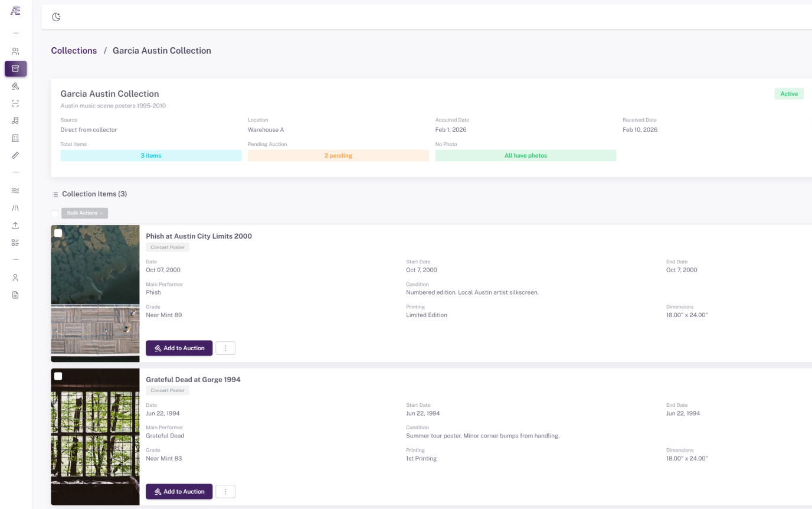Add Phish at Austin City Limits to auction
Screen dimensions: 812x509
(x=179, y=348)
